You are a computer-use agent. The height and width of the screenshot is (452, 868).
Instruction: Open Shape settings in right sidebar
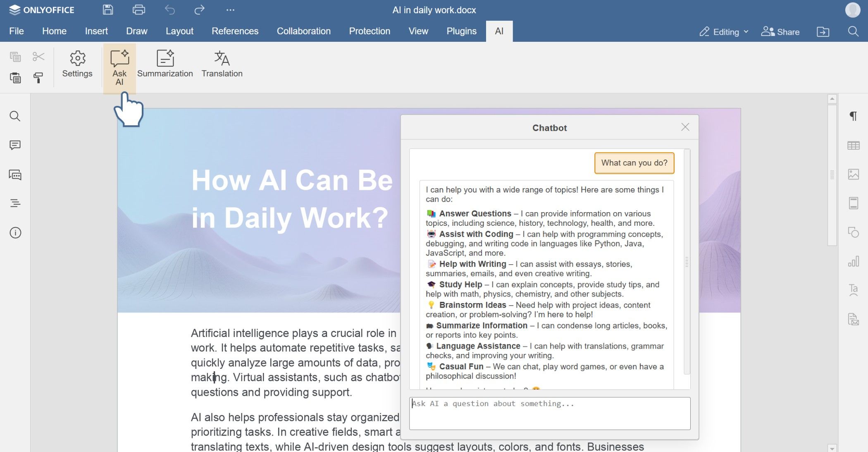point(853,232)
